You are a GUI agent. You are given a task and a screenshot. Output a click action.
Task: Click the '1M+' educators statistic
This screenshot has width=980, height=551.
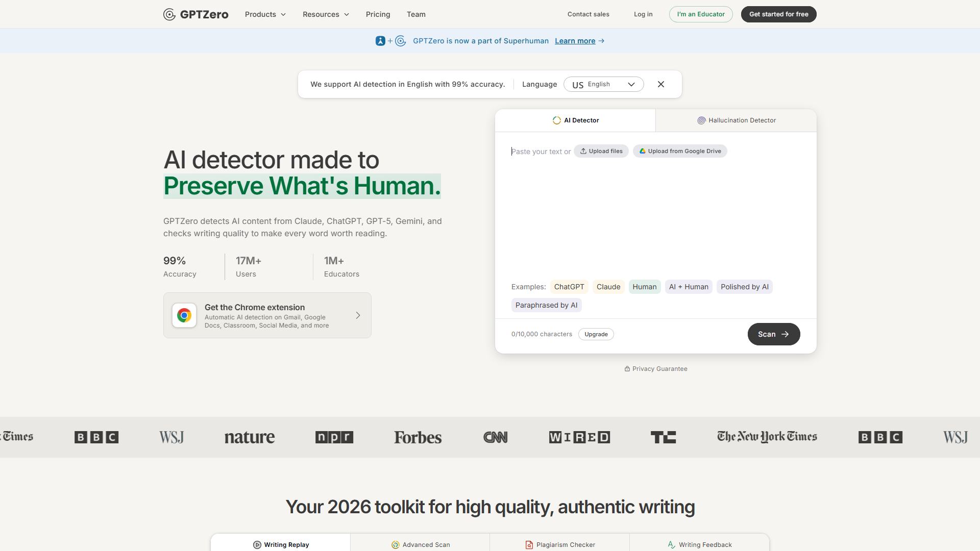pyautogui.click(x=334, y=261)
